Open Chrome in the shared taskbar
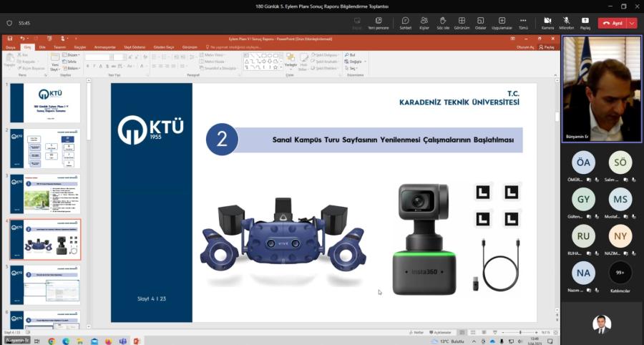The width and height of the screenshot is (644, 345). (x=52, y=341)
